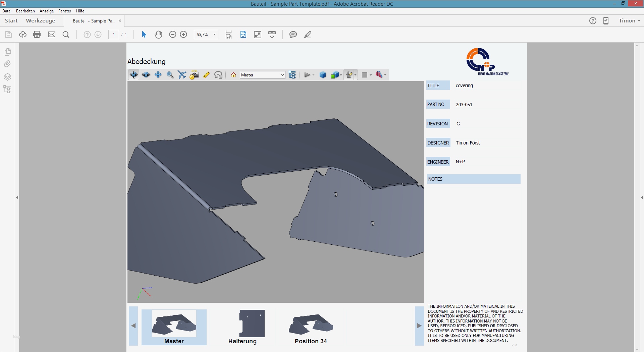Switch to the Werkzeuge tab
Viewport: 644px width, 352px height.
pyautogui.click(x=40, y=21)
